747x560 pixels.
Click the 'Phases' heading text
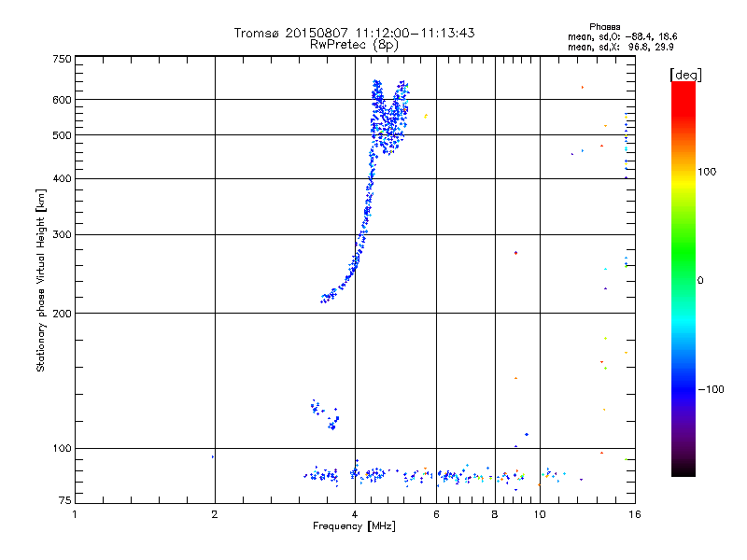(x=604, y=27)
